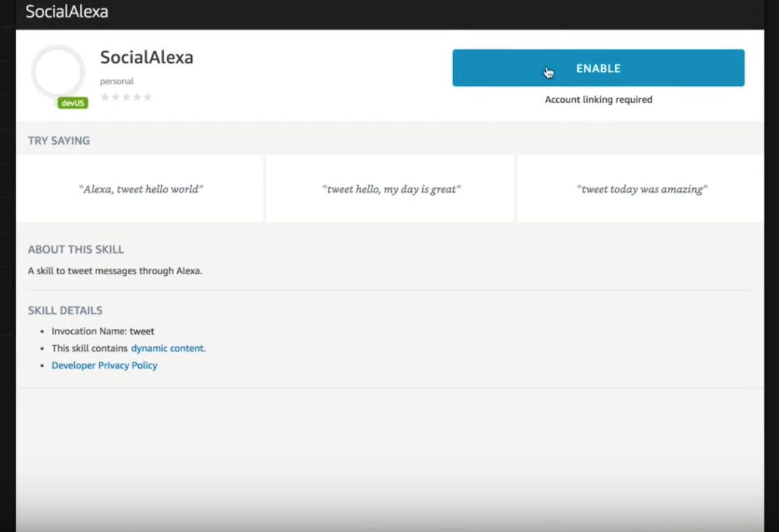Viewport: 779px width, 532px height.
Task: Click the blue ENABLE button
Action: 598,68
